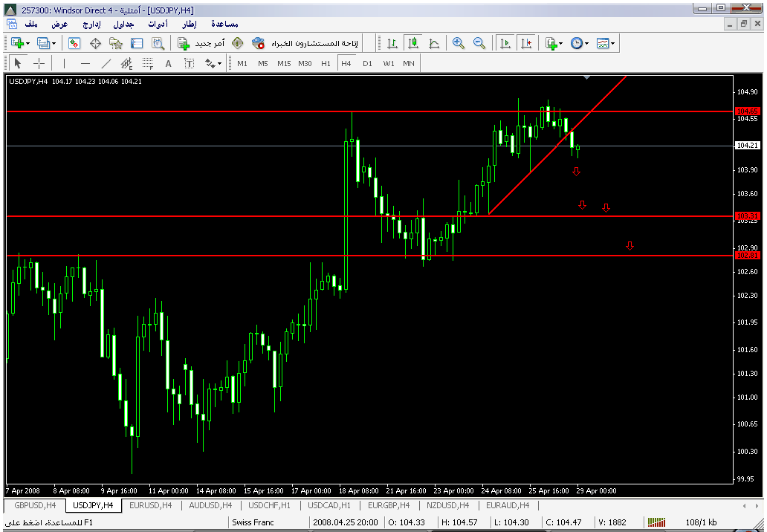This screenshot has width=767, height=532.
Task: Click the chart shift triangle marker
Action: click(x=587, y=77)
